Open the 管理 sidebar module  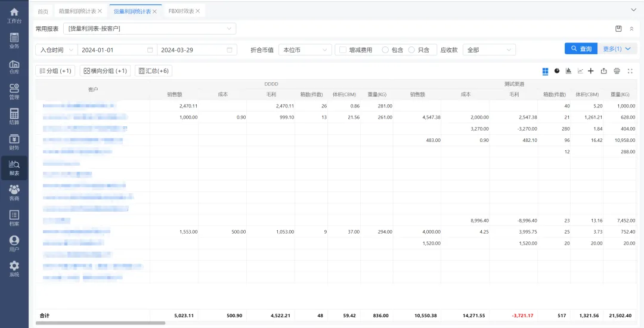click(x=14, y=92)
